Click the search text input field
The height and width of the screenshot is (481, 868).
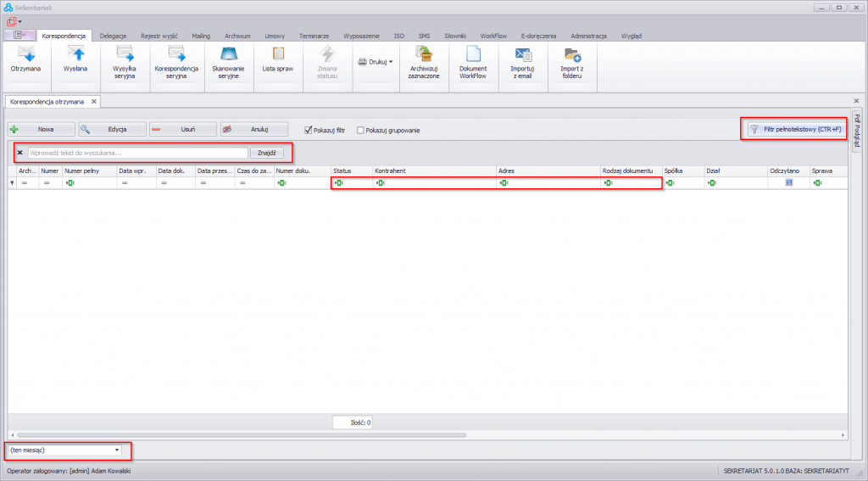[137, 153]
